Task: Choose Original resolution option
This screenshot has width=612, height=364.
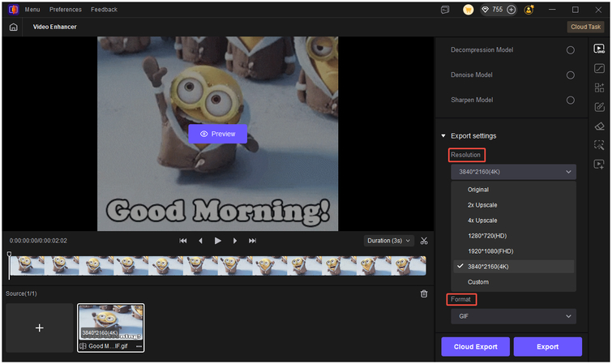Action: pyautogui.click(x=513, y=190)
